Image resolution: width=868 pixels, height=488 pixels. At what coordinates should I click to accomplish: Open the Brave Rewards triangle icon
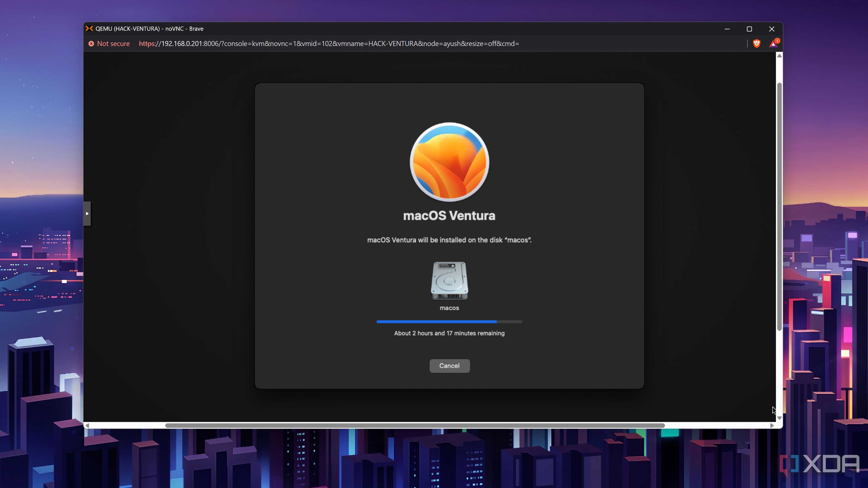click(x=773, y=43)
